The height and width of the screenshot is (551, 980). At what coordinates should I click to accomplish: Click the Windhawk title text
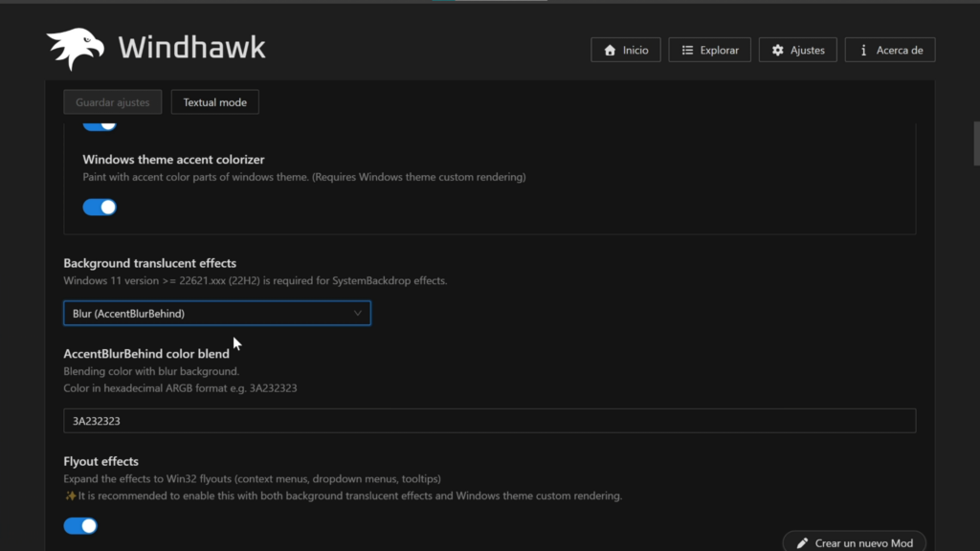(x=191, y=48)
